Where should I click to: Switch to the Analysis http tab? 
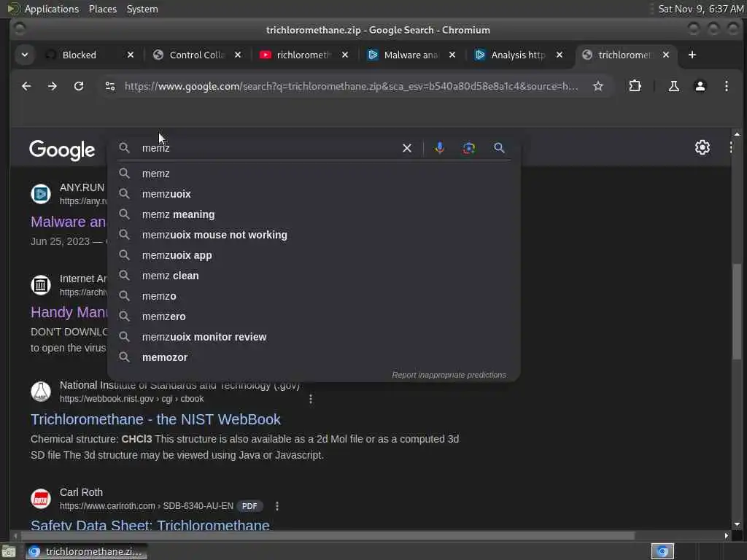(517, 55)
